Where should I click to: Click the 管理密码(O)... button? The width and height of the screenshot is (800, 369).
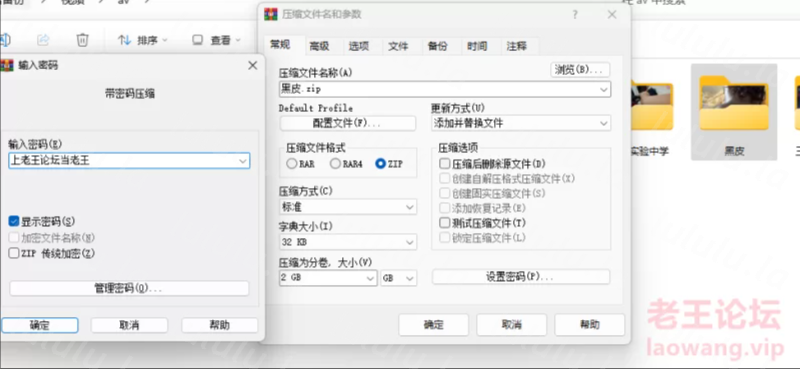coord(129,288)
